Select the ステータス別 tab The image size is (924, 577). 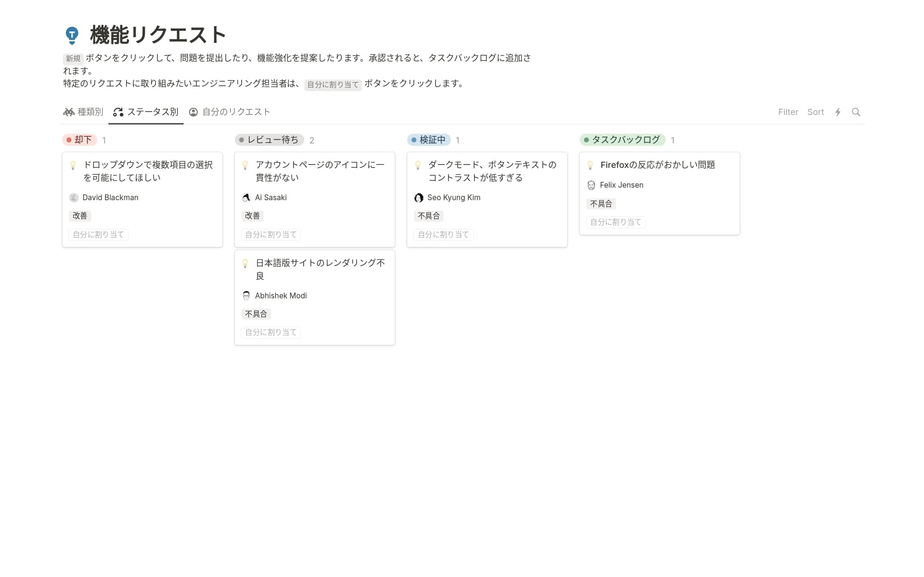(x=146, y=112)
